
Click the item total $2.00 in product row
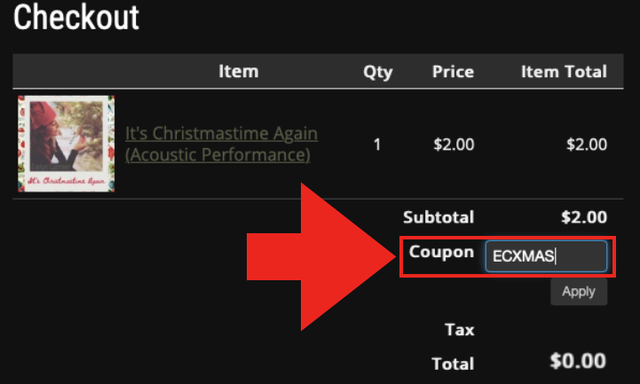tap(587, 144)
